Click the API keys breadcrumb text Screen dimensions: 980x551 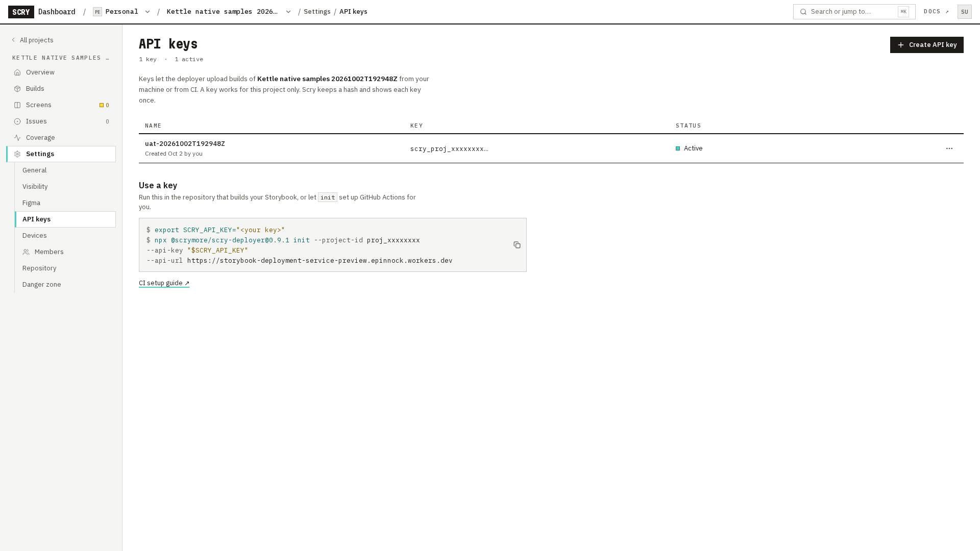[x=353, y=12]
